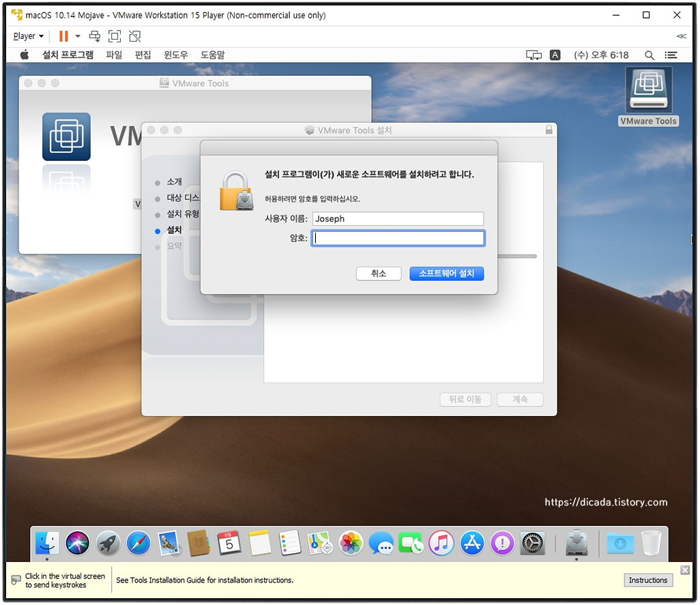Open Feedback Assistant from the dock
The image size is (700, 605).
502,543
